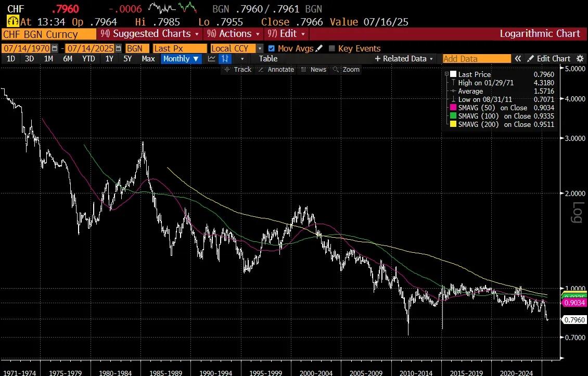Select the 5Y time range
The height and width of the screenshot is (376, 588).
[127, 59]
